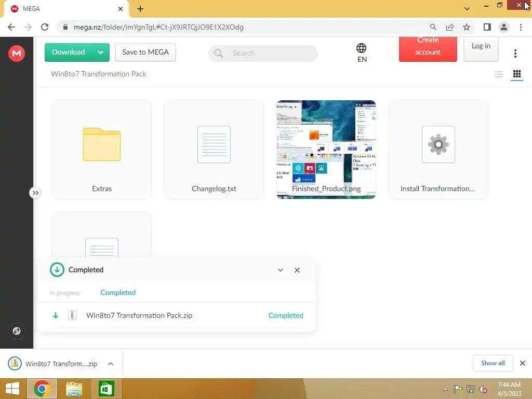Click the green Download button
The image size is (532, 399).
(x=69, y=52)
